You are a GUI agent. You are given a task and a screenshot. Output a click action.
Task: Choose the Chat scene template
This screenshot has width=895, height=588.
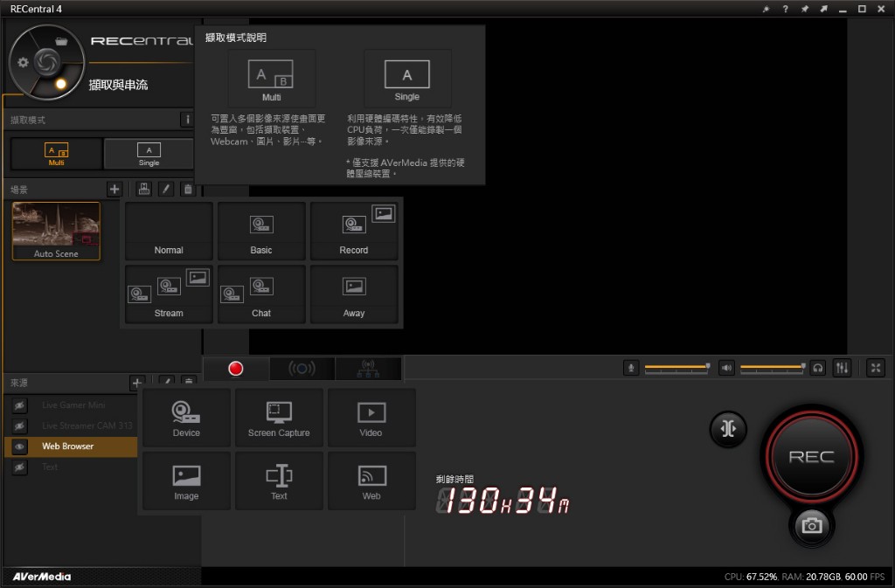(x=261, y=294)
